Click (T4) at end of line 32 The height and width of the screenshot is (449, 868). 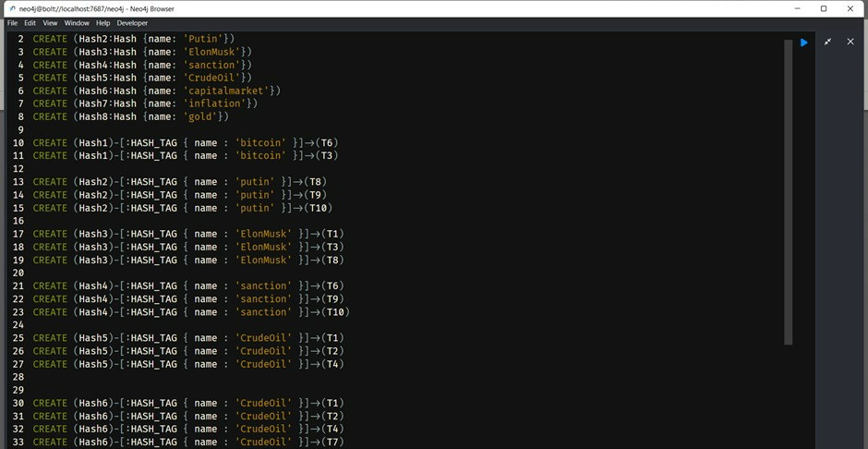pyautogui.click(x=332, y=429)
